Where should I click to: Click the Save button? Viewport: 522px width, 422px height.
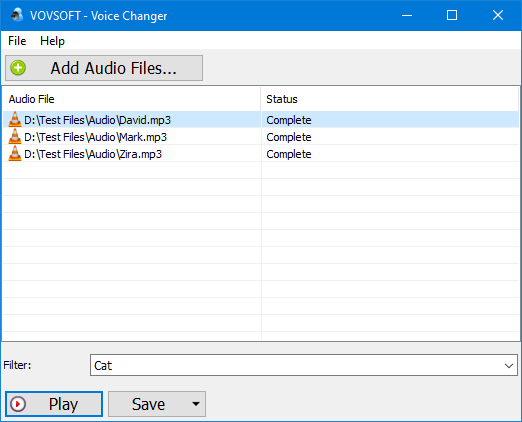[148, 404]
